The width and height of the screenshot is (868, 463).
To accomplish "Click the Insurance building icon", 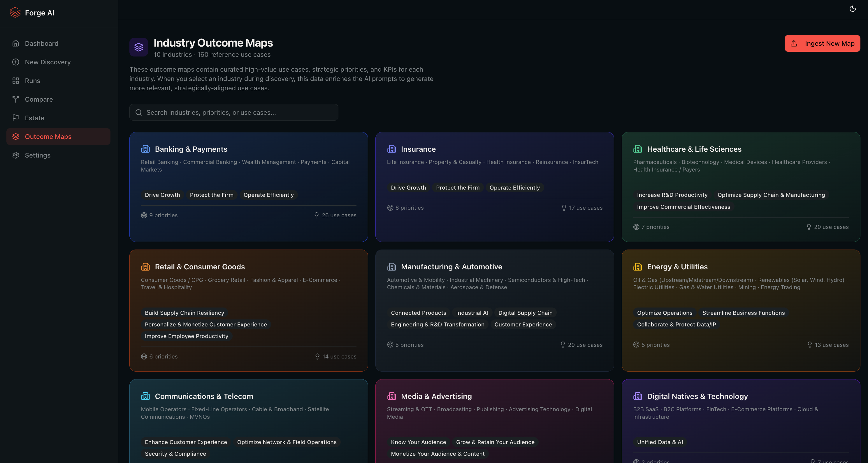I will (391, 149).
